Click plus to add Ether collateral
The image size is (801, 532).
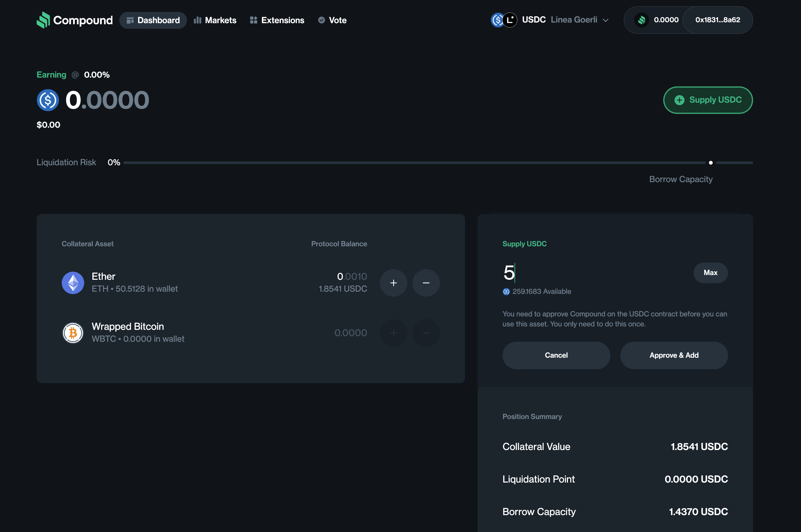[x=393, y=283]
